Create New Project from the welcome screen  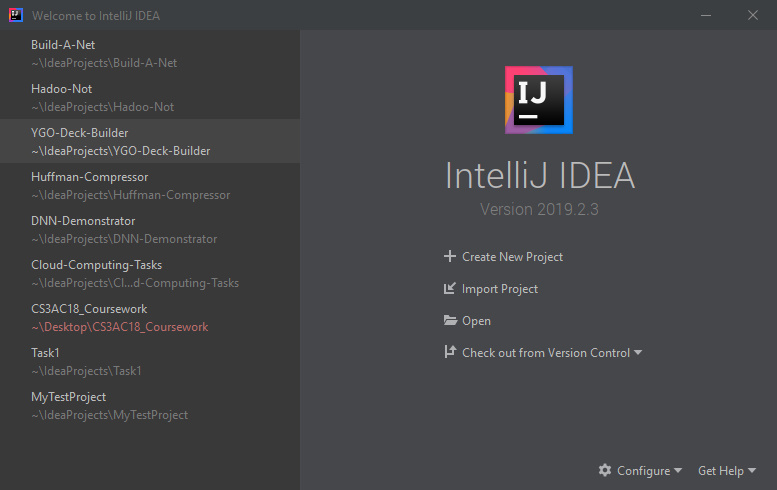512,257
